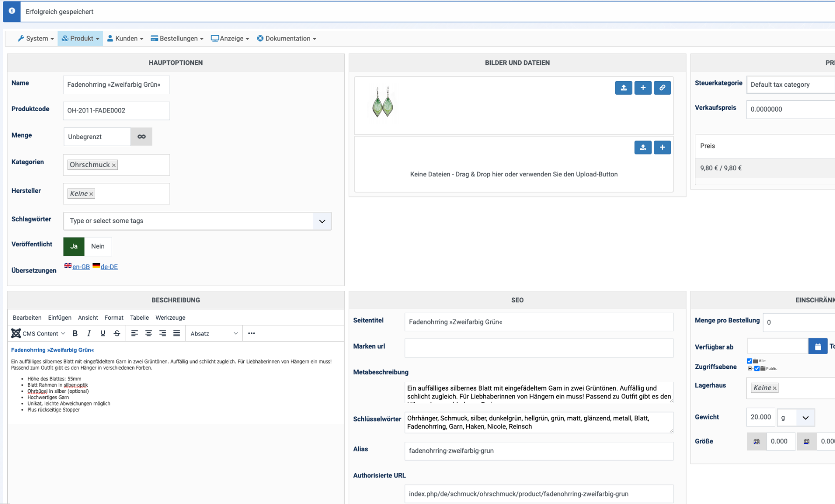Toggle strikethrough formatting in the editor
Image resolution: width=835 pixels, height=504 pixels.
pos(117,334)
